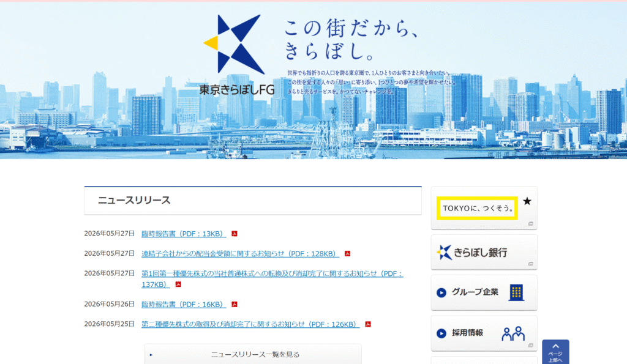Click external-window icon on きらぼし銀行 banner
Screen dimensions: 627x364
point(531,264)
